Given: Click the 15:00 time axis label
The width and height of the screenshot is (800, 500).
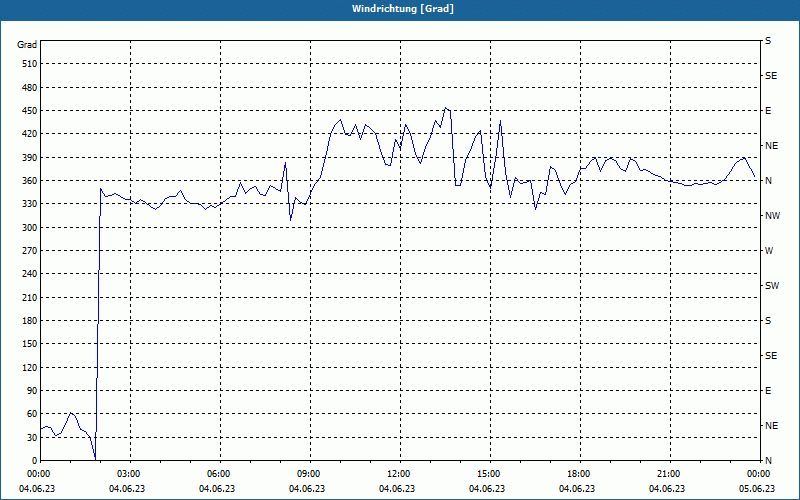Looking at the screenshot, I should click(x=487, y=474).
